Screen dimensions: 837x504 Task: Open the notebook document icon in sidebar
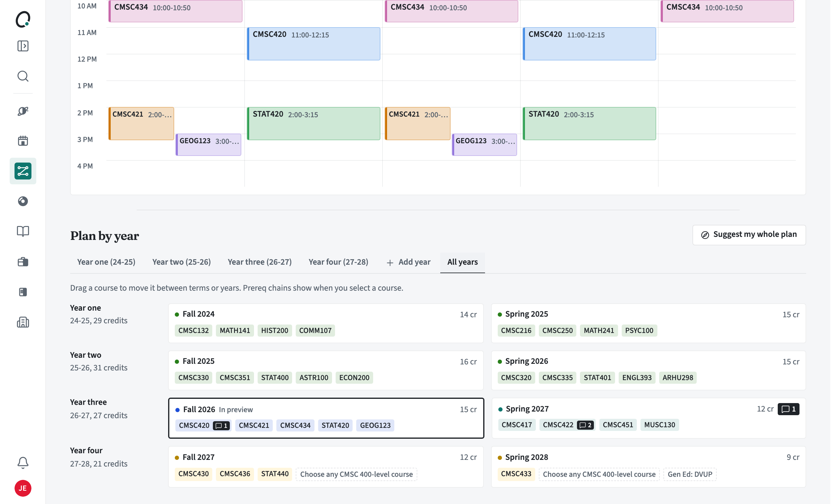[23, 292]
